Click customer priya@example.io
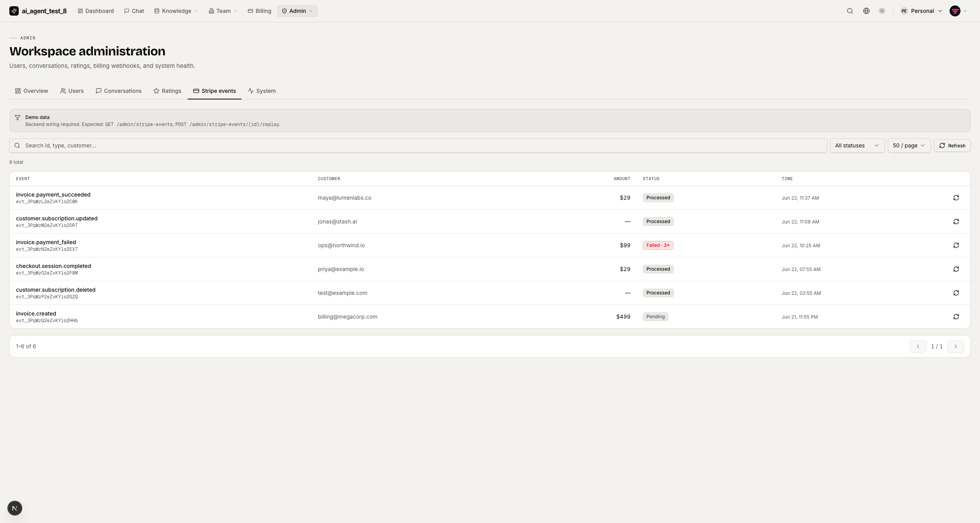 [341, 269]
